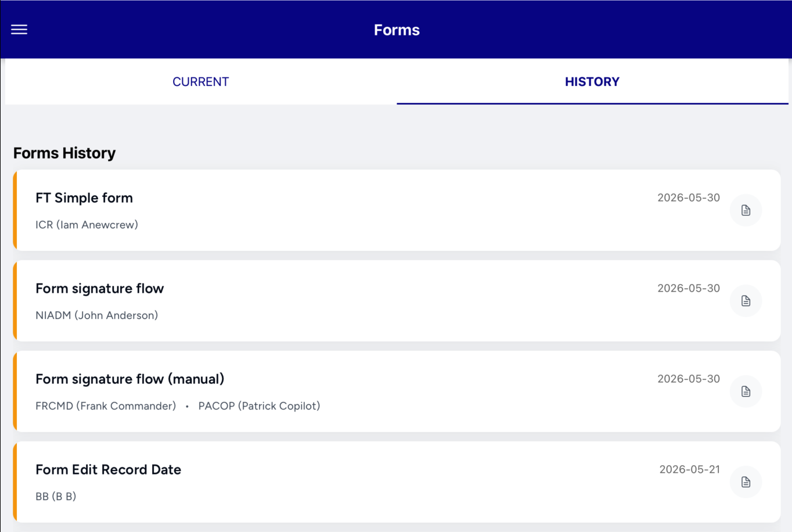Select the Form signature flow title

click(x=100, y=289)
